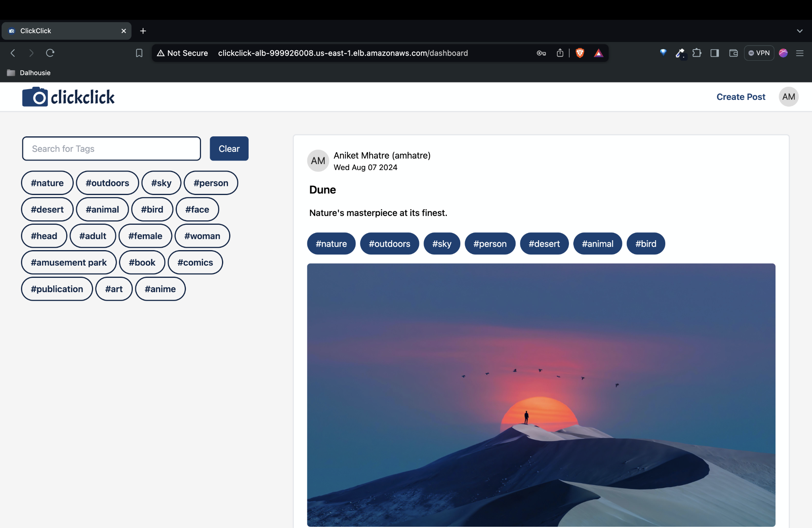The height and width of the screenshot is (528, 812).
Task: Bookmark this page using bookmark icon
Action: point(139,53)
